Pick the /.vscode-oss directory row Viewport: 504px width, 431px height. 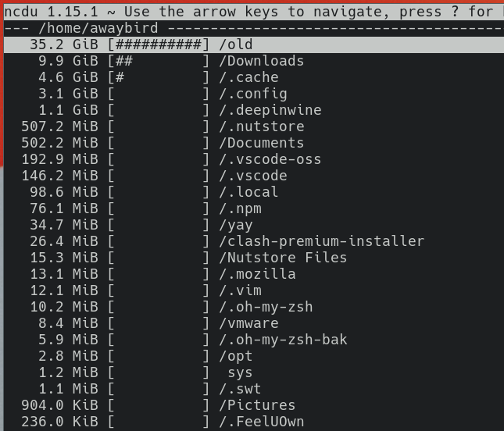[254, 159]
